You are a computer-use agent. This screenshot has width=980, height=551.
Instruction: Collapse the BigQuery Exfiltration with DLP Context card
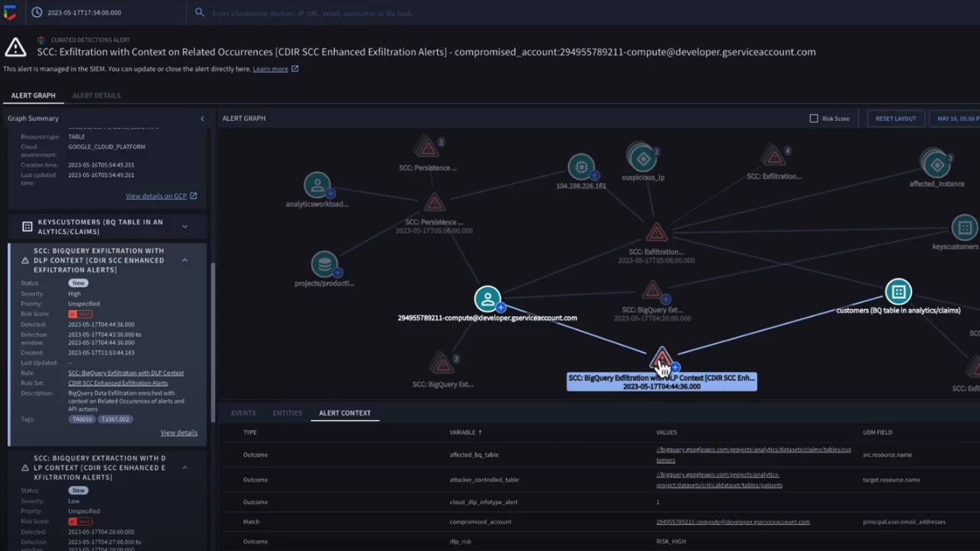click(x=185, y=260)
